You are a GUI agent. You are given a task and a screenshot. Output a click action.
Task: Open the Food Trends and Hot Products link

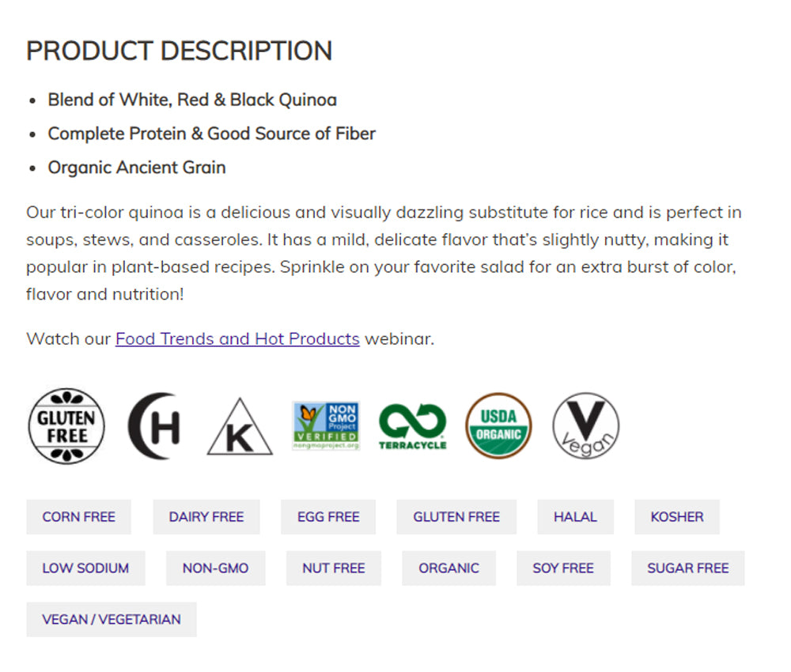pos(237,339)
